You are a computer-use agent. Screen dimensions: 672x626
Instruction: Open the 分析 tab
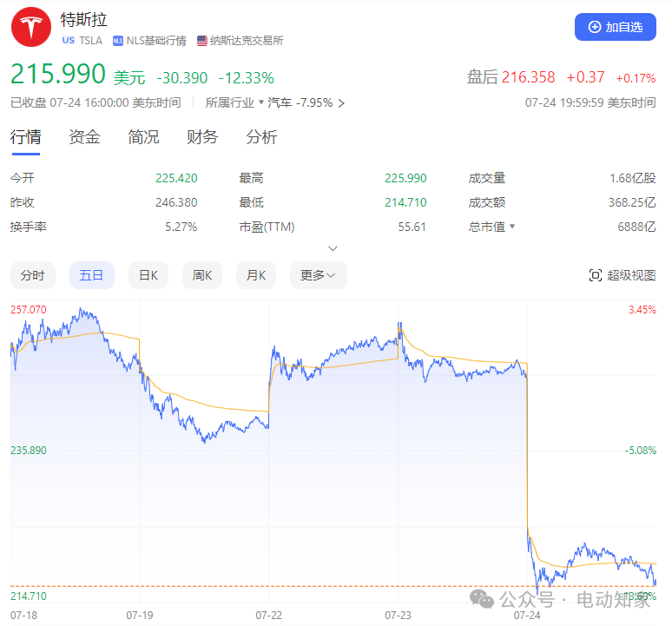261,137
